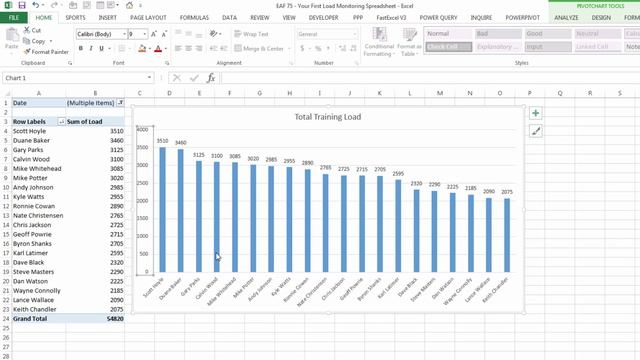Switch to the DATA tab

coord(229,18)
